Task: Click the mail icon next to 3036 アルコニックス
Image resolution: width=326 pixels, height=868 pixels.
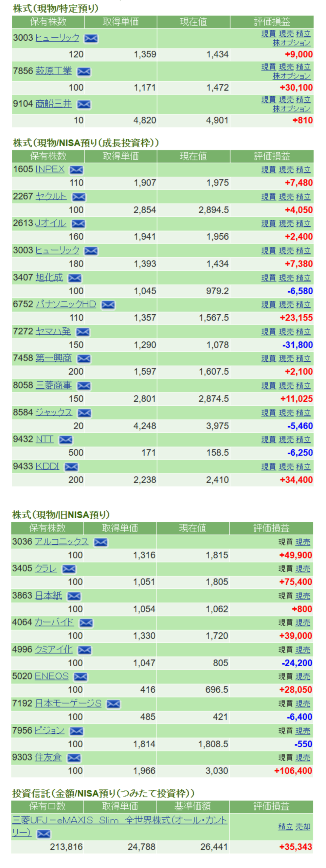Action: (101, 542)
